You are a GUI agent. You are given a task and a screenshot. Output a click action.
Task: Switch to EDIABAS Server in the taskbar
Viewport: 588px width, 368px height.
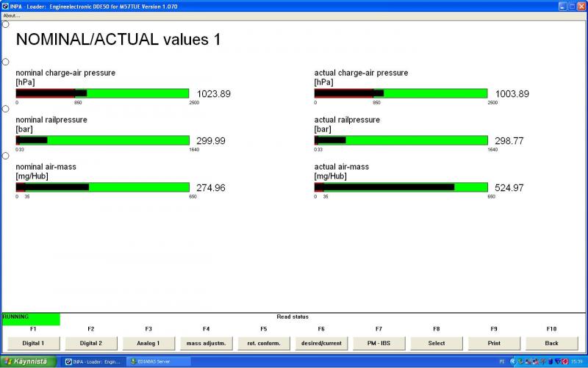(x=158, y=361)
